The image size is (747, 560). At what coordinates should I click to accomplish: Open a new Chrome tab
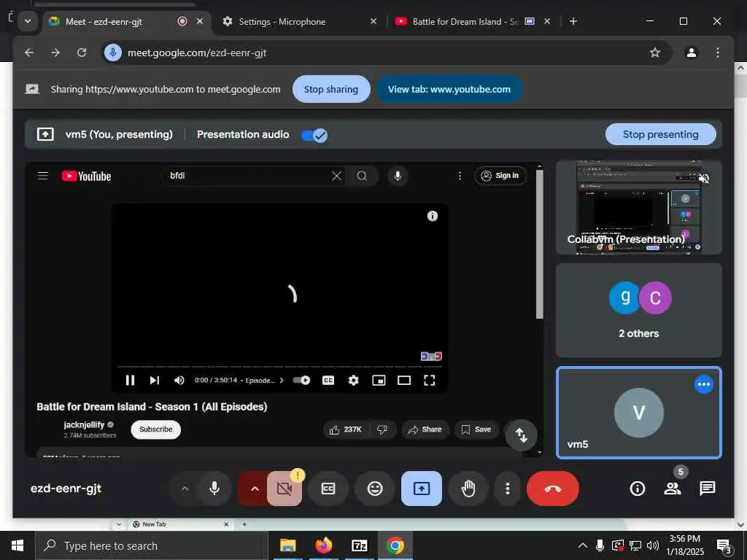coord(573,21)
